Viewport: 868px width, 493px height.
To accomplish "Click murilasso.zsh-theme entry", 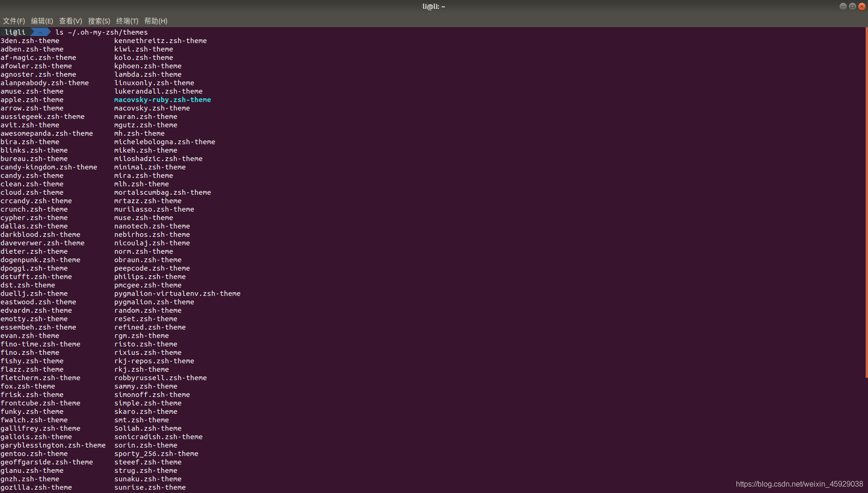I will point(154,209).
